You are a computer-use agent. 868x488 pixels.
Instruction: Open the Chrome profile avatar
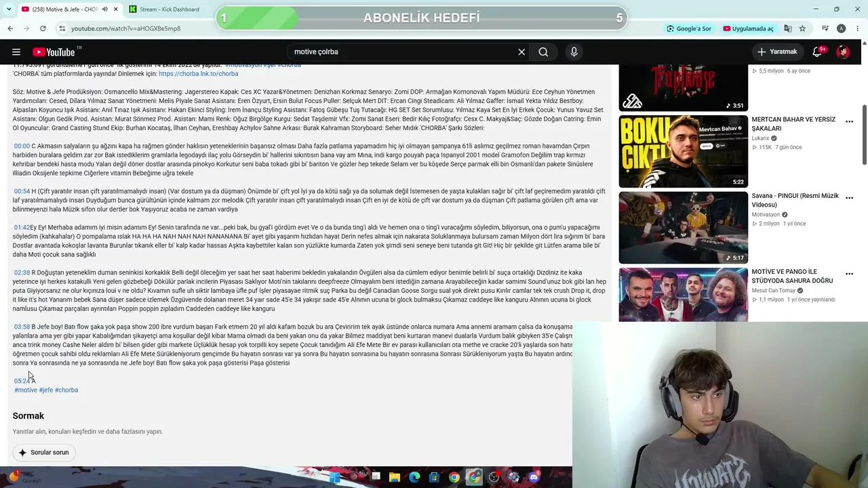click(842, 28)
